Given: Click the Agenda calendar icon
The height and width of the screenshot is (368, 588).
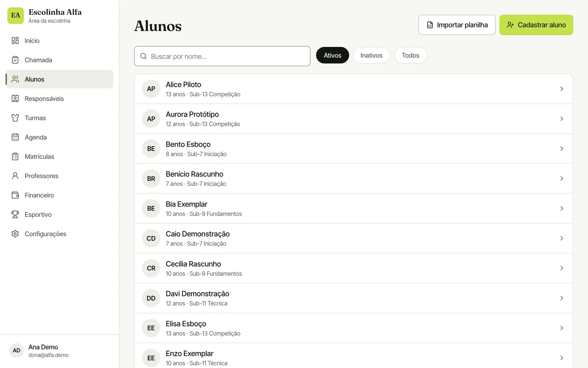Looking at the screenshot, I should pyautogui.click(x=15, y=137).
